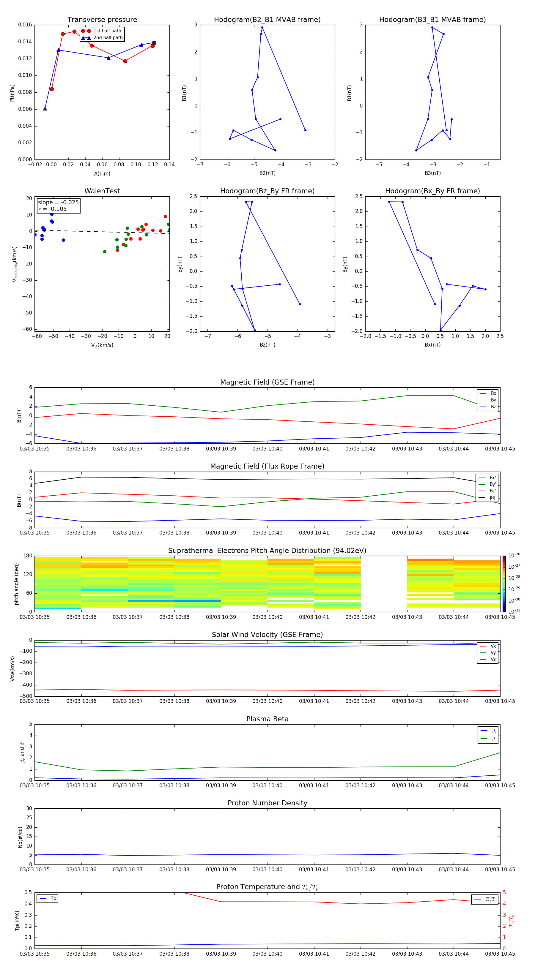The image size is (535, 980).
Task: Click the 'Vz' legend entry in velocity plot
Action: point(488,659)
